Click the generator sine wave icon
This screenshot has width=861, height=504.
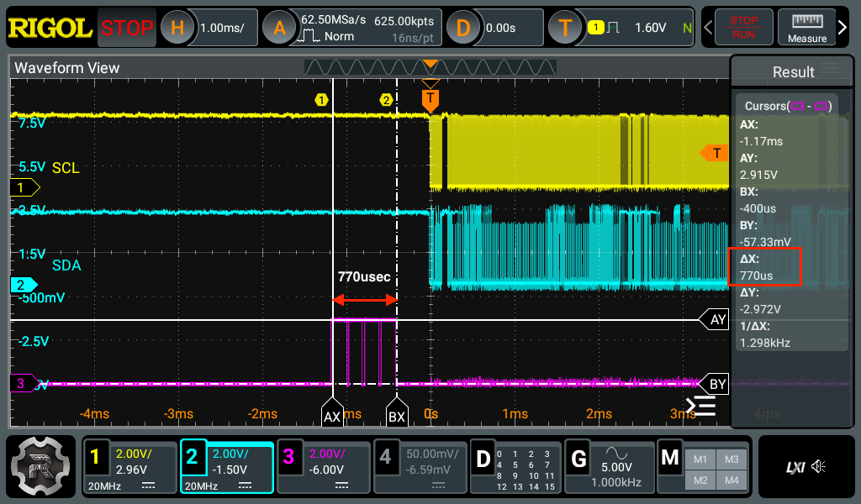[x=616, y=453]
